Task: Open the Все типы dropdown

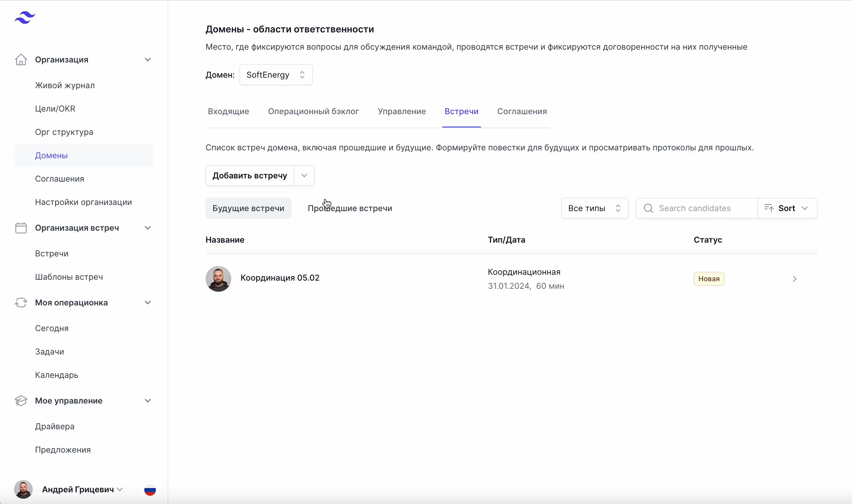Action: click(x=594, y=208)
